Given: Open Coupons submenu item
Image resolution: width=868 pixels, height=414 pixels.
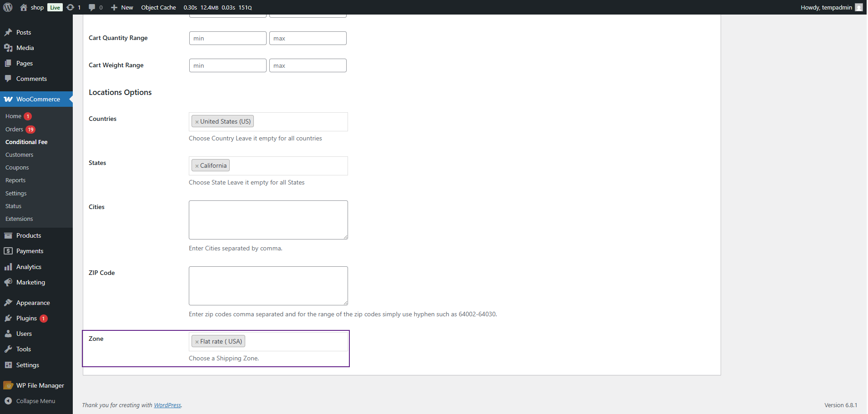Looking at the screenshot, I should click(17, 168).
